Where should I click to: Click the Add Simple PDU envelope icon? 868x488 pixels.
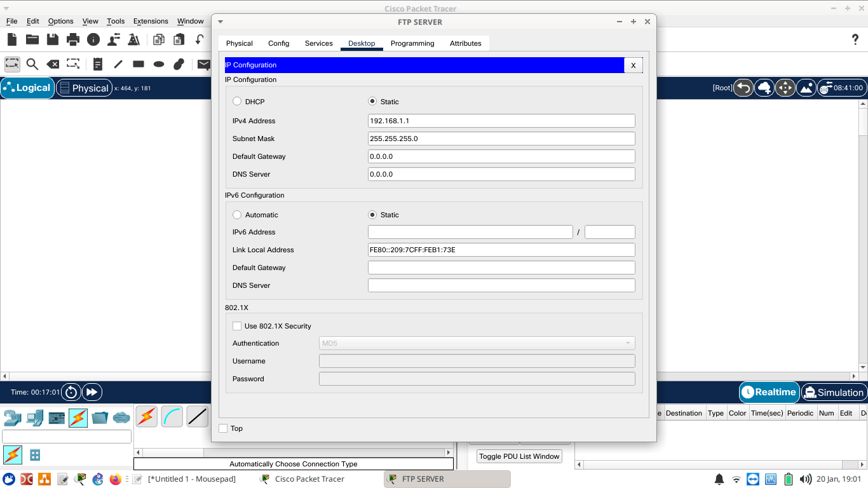tap(203, 64)
